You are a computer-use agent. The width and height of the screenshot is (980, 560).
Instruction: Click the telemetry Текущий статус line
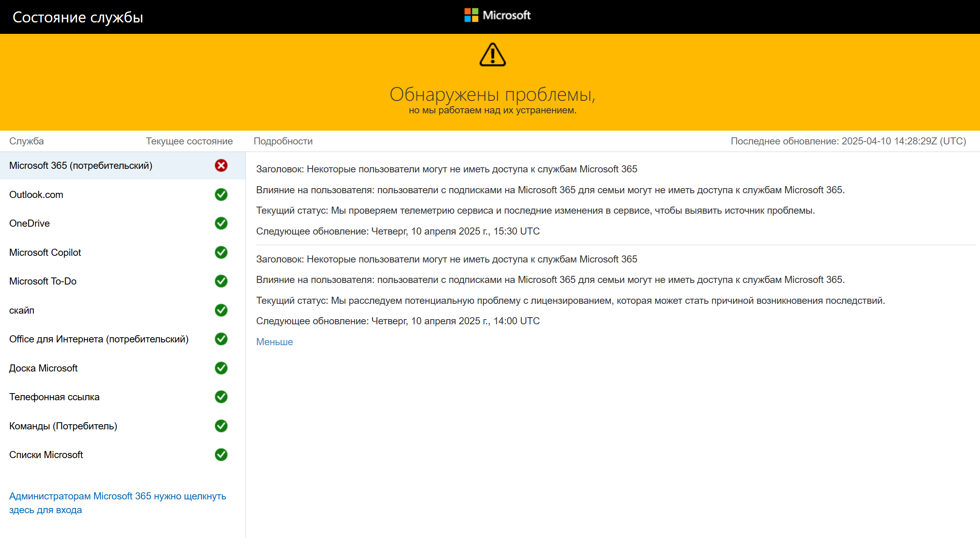pos(535,210)
